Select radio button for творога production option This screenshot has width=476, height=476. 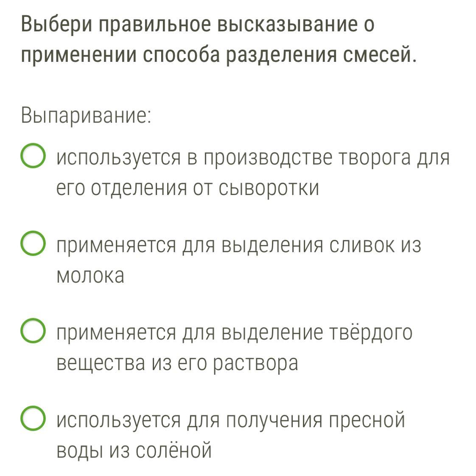[x=33, y=156]
